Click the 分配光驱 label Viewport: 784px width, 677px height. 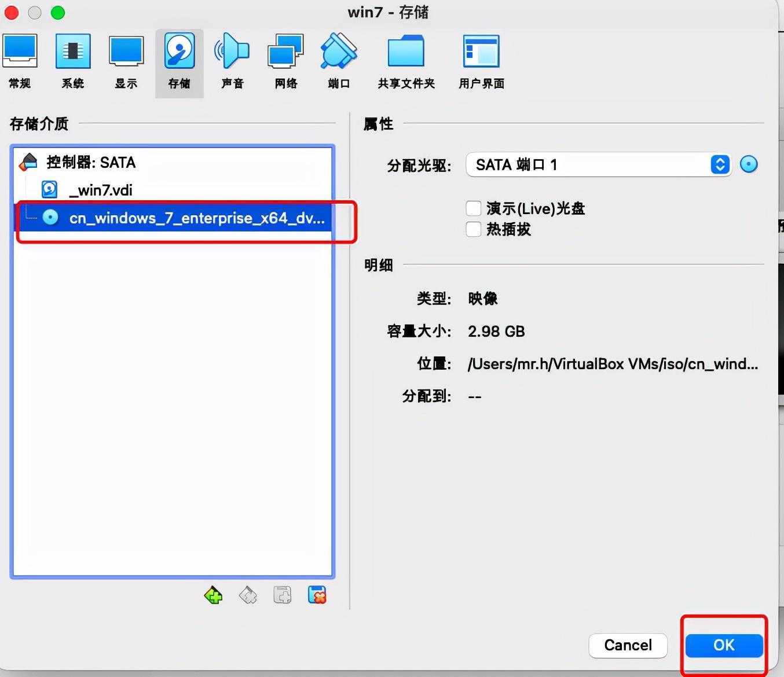coord(419,166)
